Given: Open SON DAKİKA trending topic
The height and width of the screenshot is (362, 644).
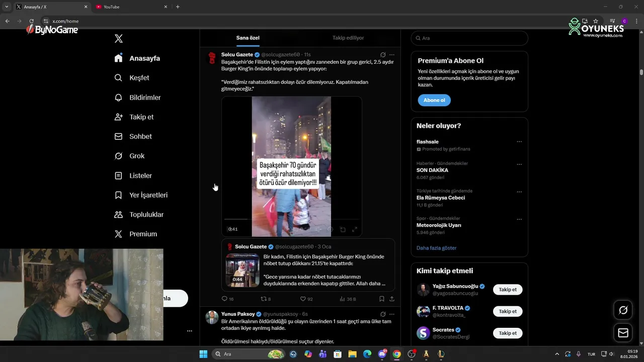Looking at the screenshot, I should coord(432,170).
